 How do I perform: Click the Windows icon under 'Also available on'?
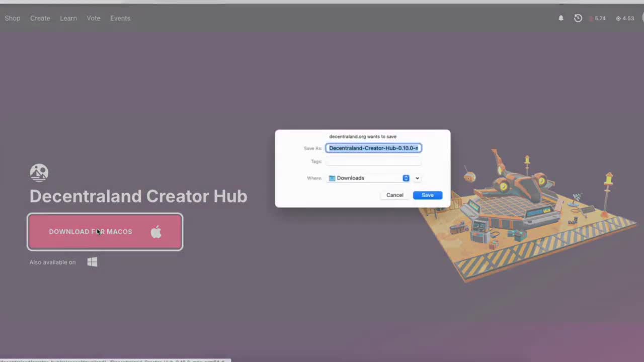[92, 261]
